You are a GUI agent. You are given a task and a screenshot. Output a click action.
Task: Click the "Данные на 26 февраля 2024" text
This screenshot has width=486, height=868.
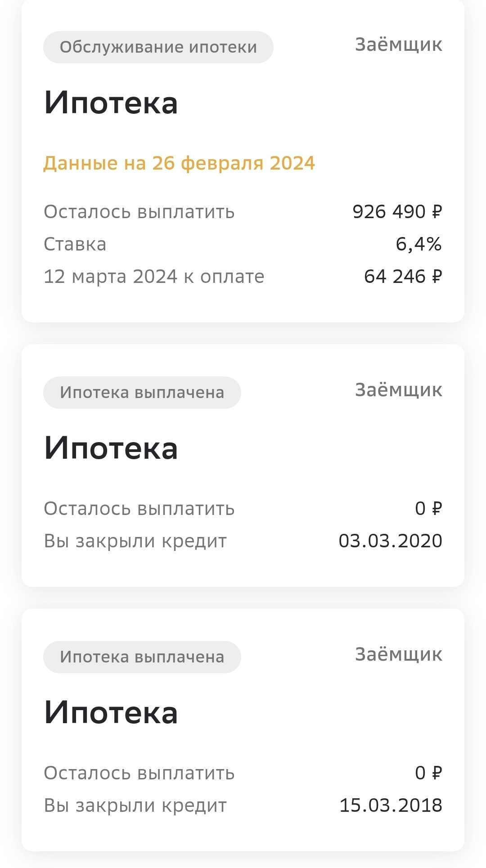pos(179,163)
